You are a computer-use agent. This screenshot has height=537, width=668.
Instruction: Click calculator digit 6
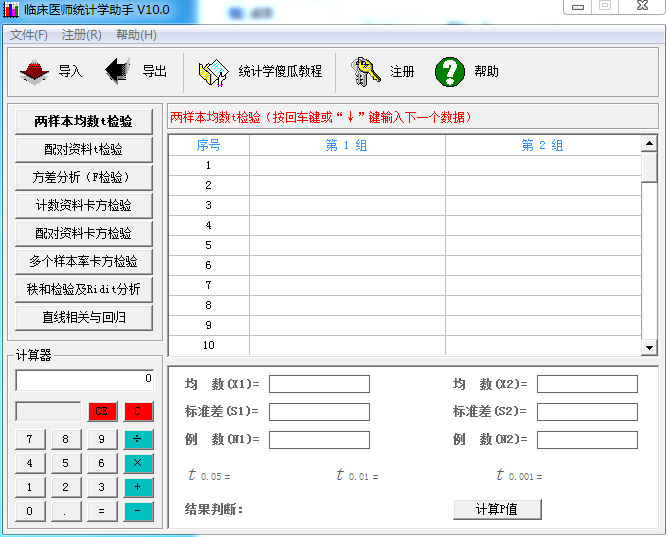point(102,463)
